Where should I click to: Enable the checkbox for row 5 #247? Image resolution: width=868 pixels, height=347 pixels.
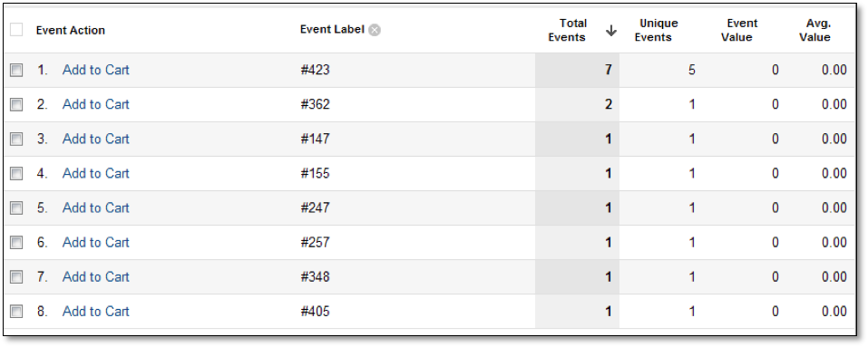pyautogui.click(x=16, y=207)
